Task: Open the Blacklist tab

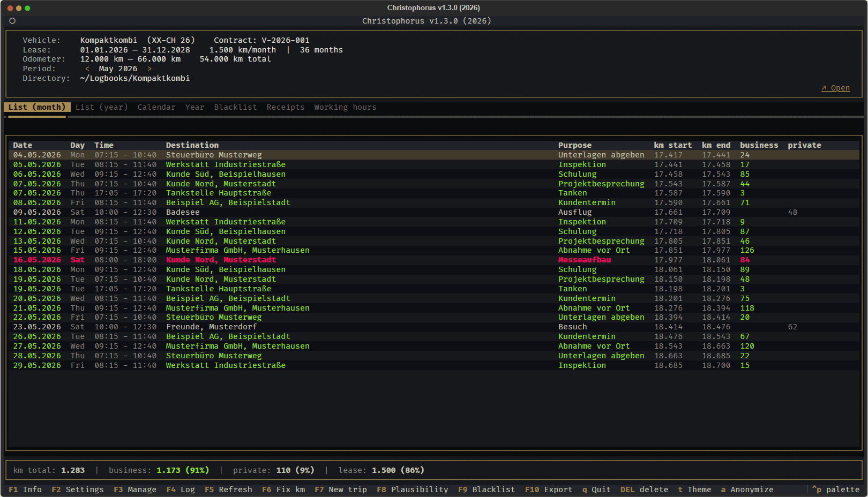Action: pyautogui.click(x=235, y=107)
